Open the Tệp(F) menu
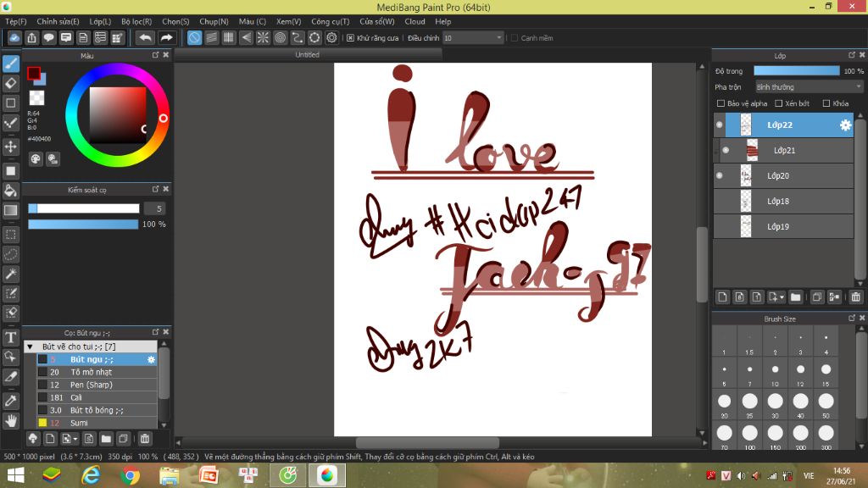The height and width of the screenshot is (488, 868). (15, 21)
